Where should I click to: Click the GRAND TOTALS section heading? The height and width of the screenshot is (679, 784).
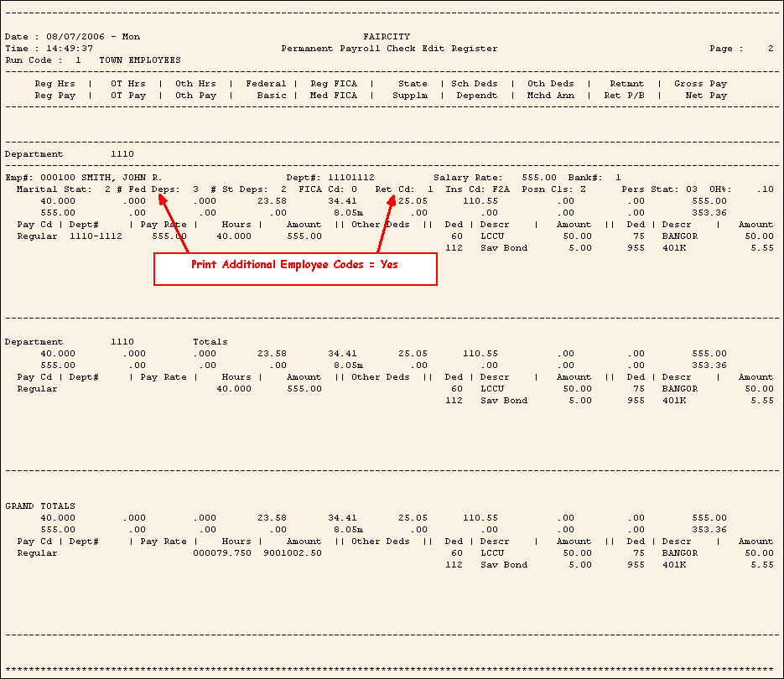[40, 506]
